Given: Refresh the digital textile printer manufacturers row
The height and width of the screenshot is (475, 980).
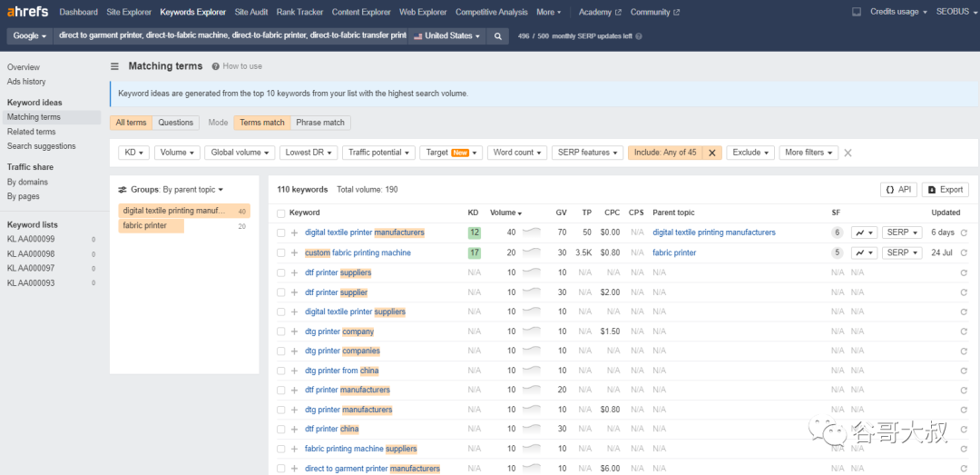Looking at the screenshot, I should click(x=964, y=233).
